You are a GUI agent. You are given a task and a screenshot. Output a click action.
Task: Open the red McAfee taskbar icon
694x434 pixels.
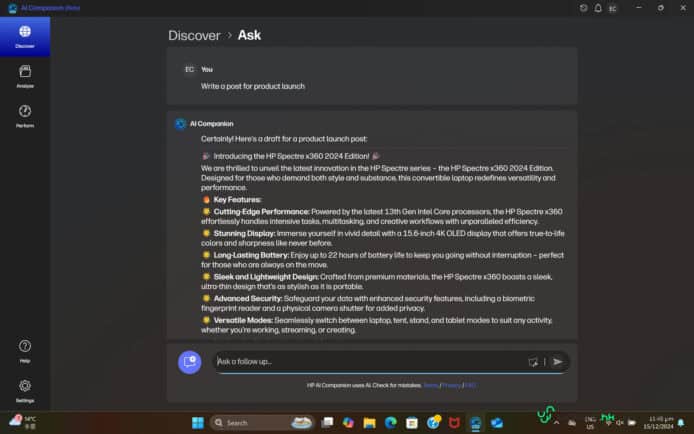(454, 423)
